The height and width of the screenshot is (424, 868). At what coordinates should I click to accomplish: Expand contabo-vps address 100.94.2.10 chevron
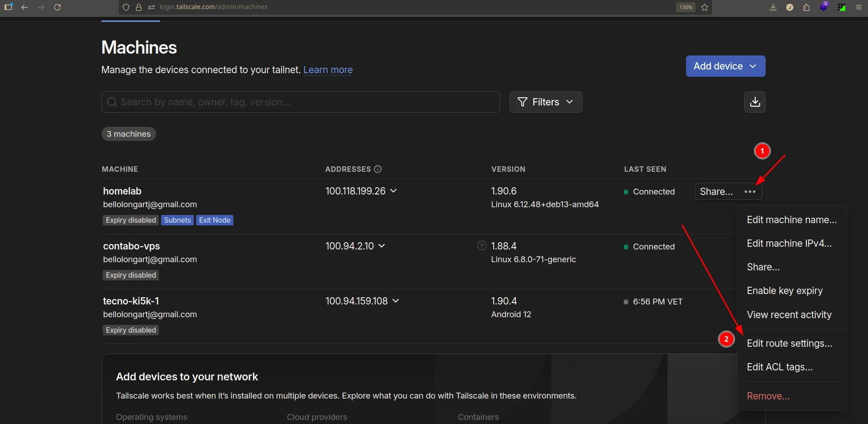382,246
